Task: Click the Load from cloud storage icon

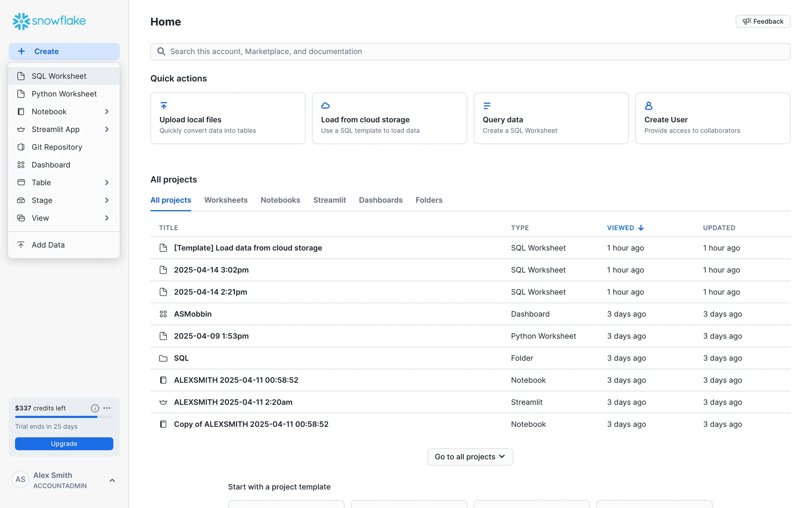Action: 325,105
